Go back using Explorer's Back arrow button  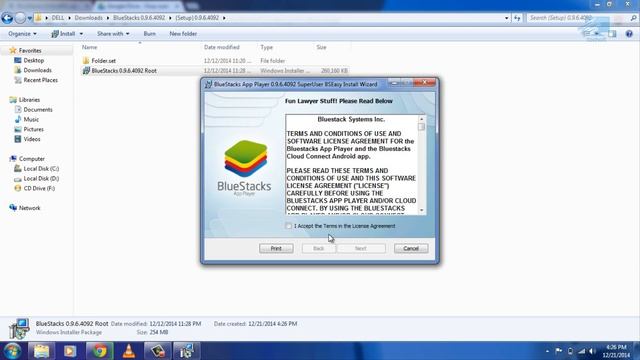coord(7,18)
